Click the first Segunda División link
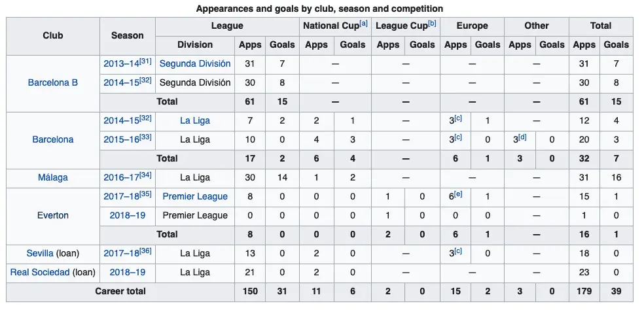Screen dimensions: 644x310 [x=195, y=64]
